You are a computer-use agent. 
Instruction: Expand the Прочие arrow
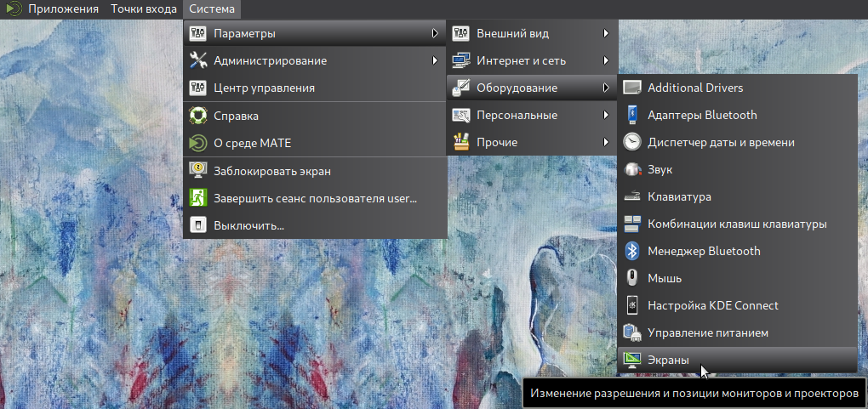[x=607, y=142]
